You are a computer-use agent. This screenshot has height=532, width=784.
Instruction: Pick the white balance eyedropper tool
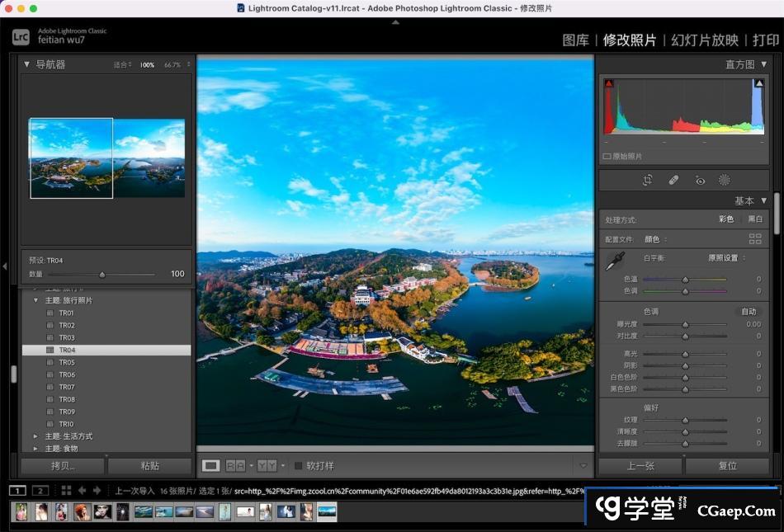[x=614, y=262]
